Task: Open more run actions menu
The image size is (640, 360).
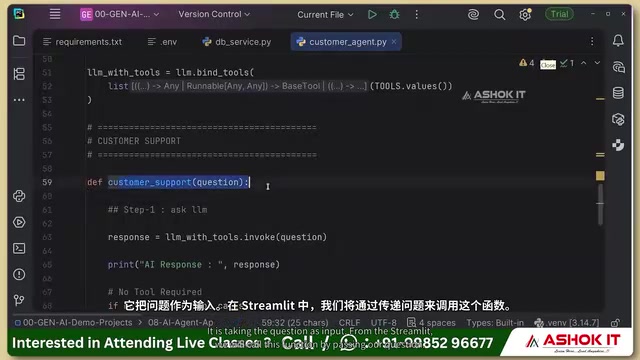Action: tap(416, 15)
